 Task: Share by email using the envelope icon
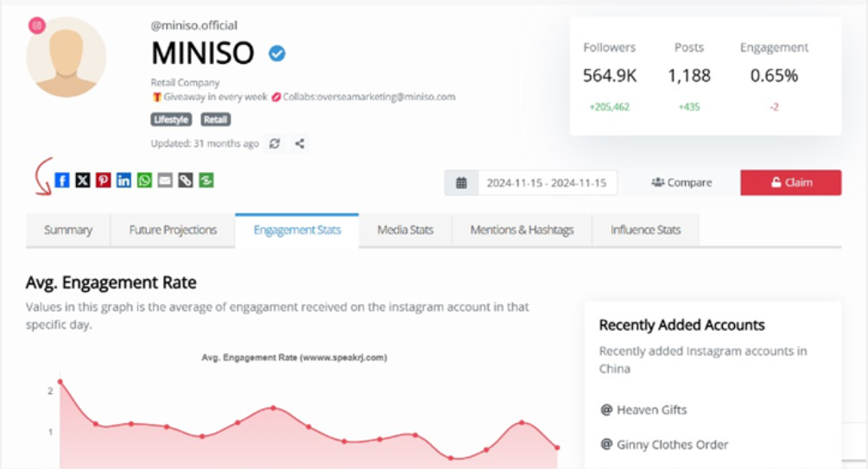[165, 181]
